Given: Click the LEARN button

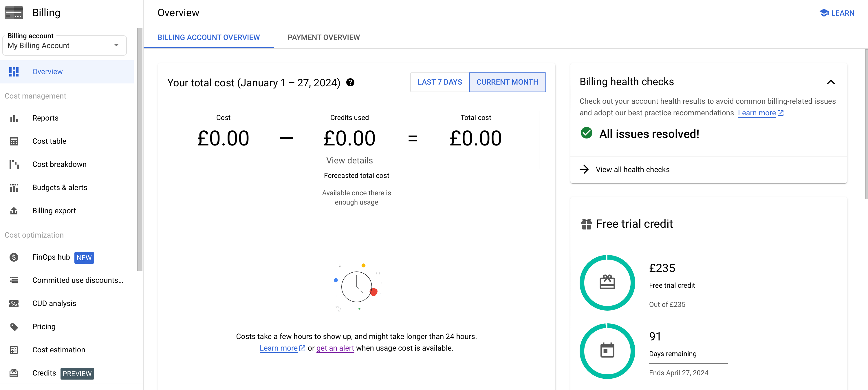Looking at the screenshot, I should (837, 13).
